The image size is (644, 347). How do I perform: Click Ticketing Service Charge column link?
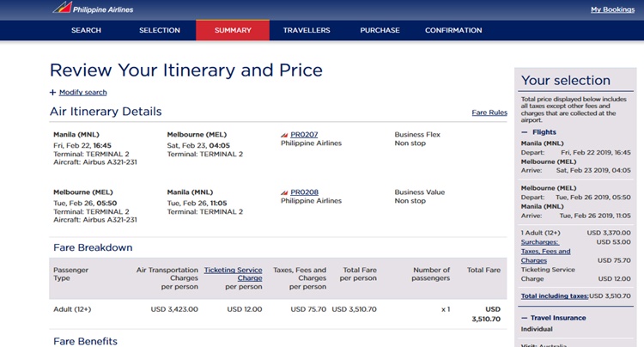(233, 274)
